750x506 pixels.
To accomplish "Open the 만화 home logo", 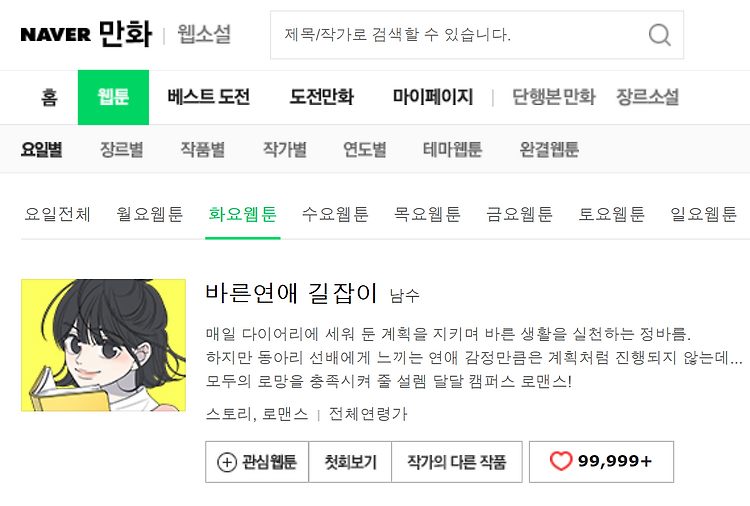I will pos(126,34).
